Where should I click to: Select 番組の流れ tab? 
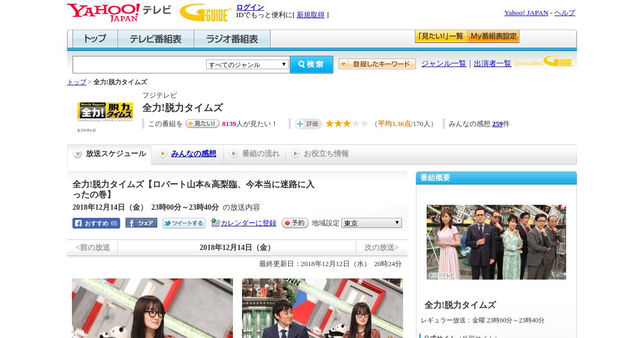pos(254,154)
